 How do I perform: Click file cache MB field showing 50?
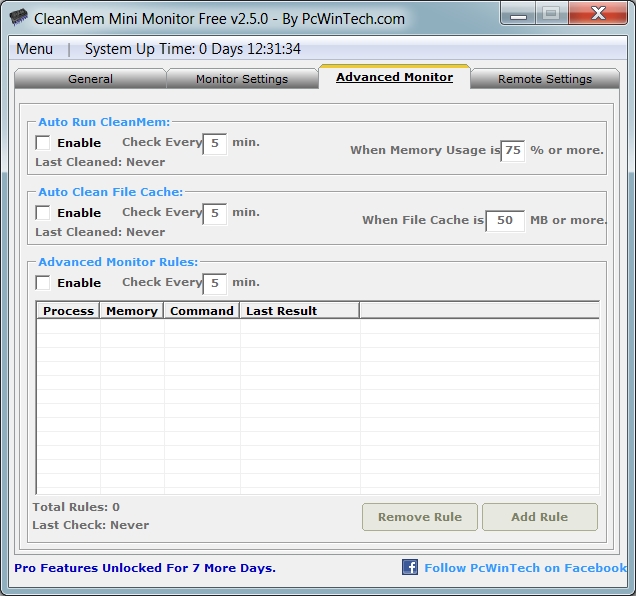505,221
